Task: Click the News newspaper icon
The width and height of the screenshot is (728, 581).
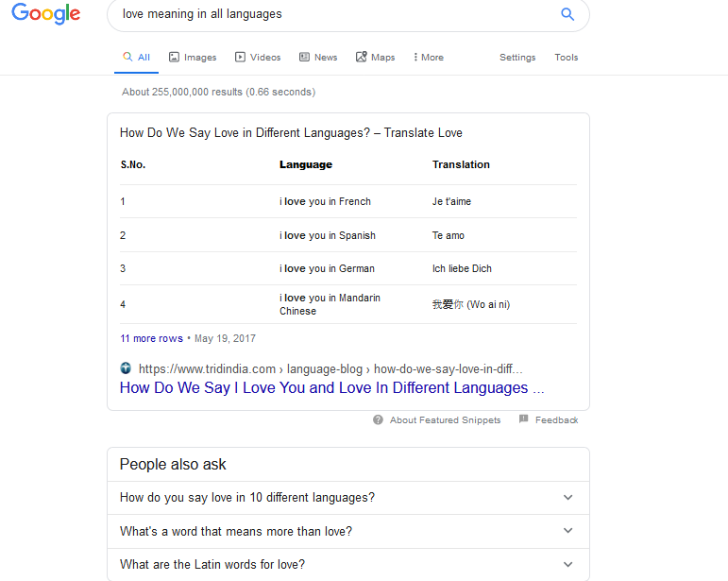Action: pyautogui.click(x=304, y=57)
